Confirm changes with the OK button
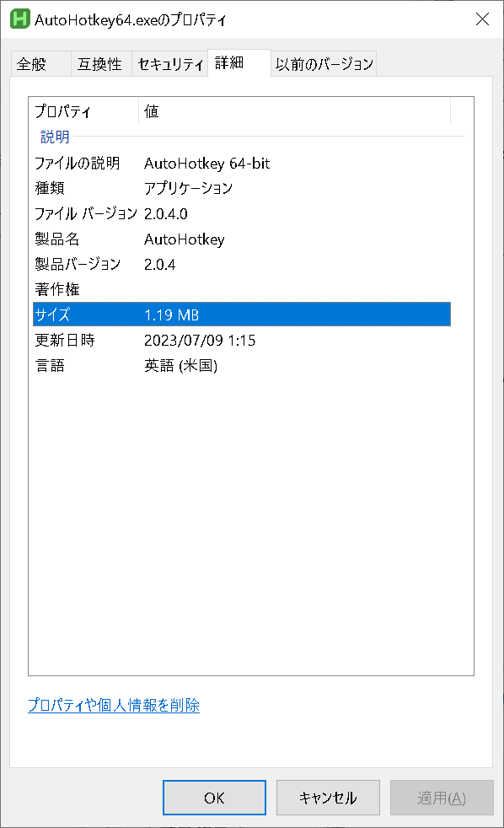The height and width of the screenshot is (828, 504). pos(213,797)
